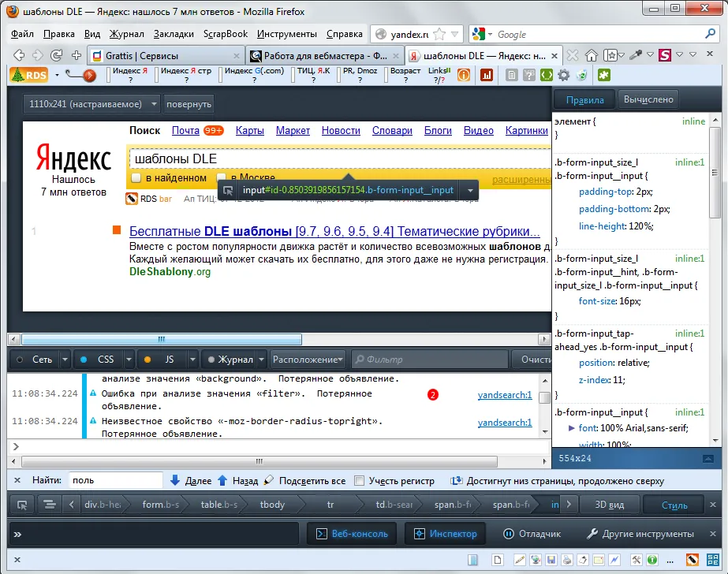Click the CSS rules panel vertical scrollbar

coord(715,172)
